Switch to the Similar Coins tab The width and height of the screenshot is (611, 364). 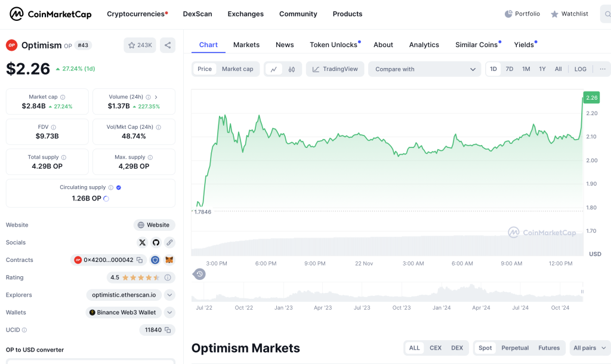[x=478, y=45]
